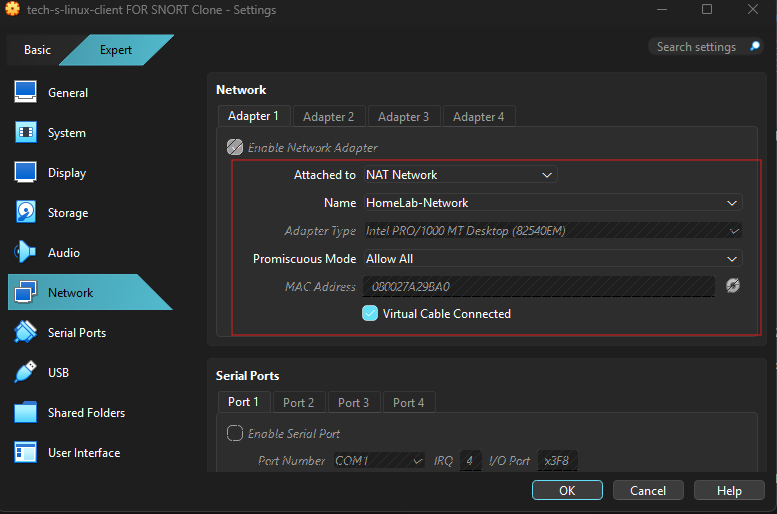The image size is (777, 514).
Task: Uncheck Virtual Cable Connected
Action: click(370, 314)
